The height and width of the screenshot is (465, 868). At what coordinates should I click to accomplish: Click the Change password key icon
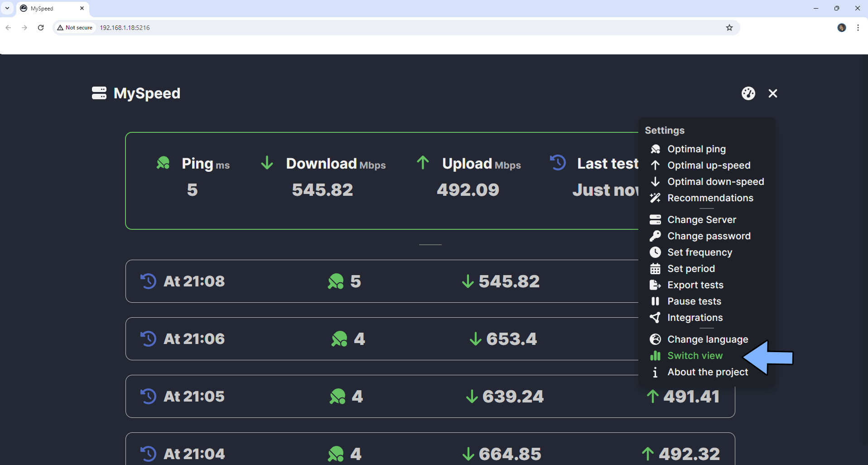pyautogui.click(x=655, y=236)
